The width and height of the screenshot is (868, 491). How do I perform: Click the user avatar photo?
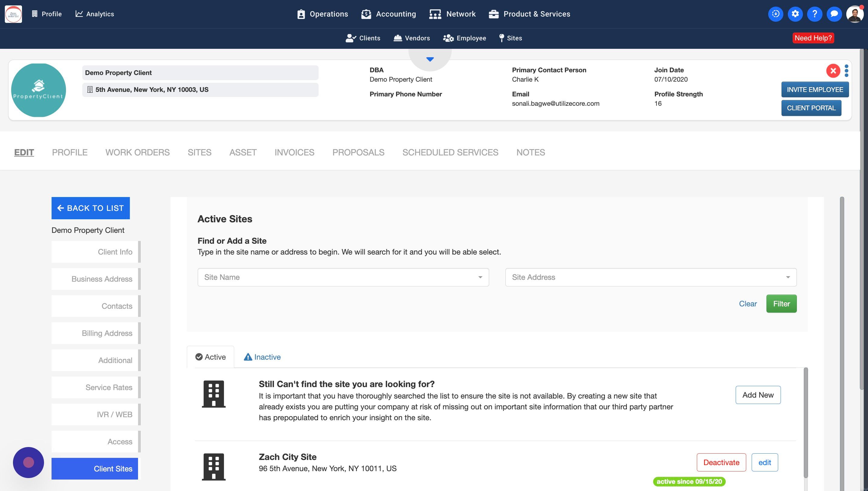coord(854,14)
